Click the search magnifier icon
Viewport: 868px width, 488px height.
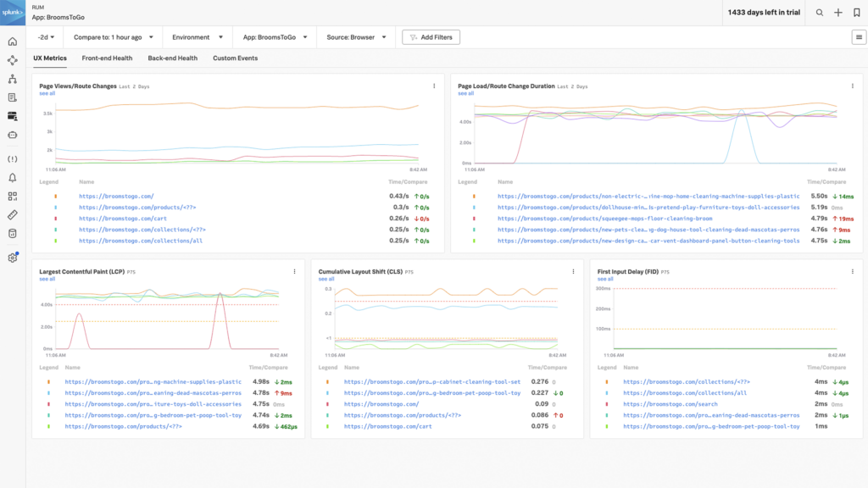(819, 13)
